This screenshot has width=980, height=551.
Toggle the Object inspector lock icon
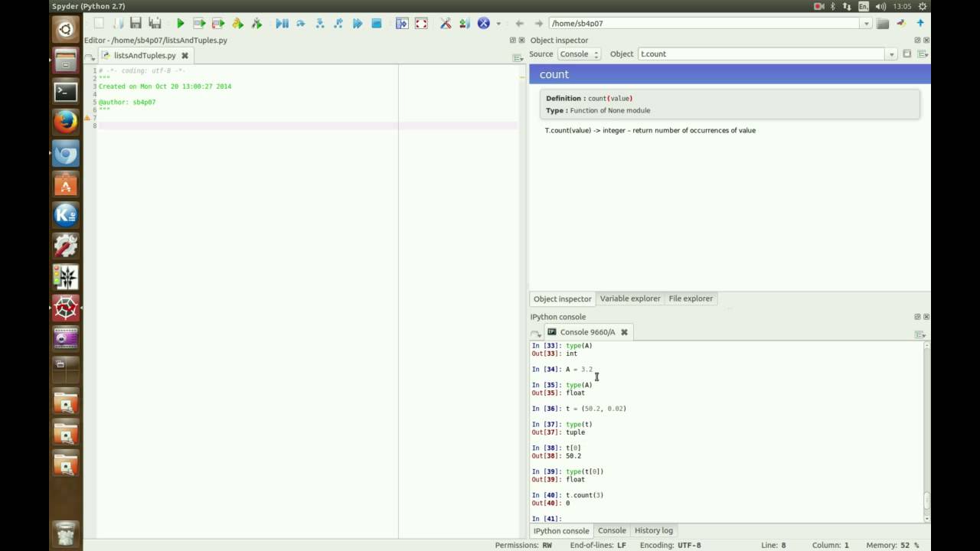[907, 54]
